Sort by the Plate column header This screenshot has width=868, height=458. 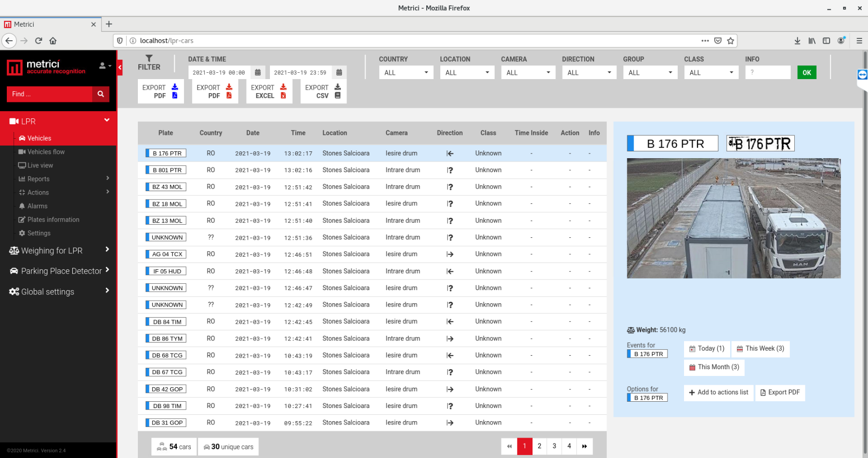pos(166,133)
